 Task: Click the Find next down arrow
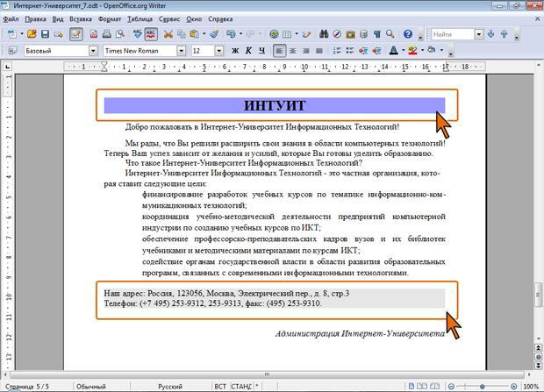click(x=490, y=34)
